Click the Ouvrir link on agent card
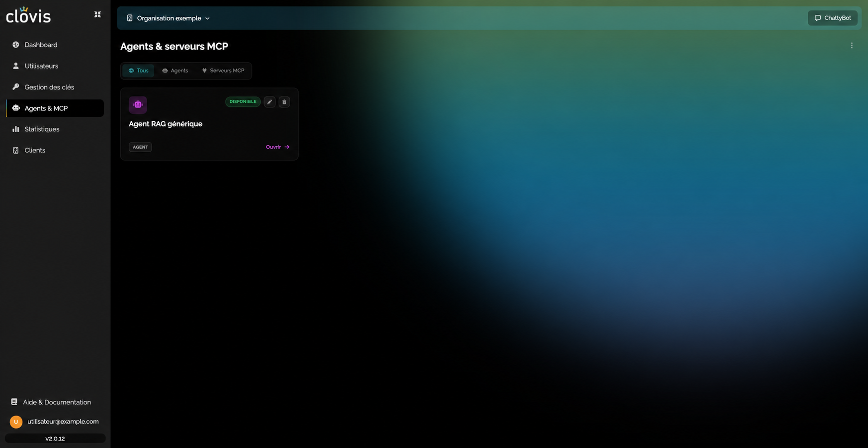This screenshot has width=868, height=448. 277,147
